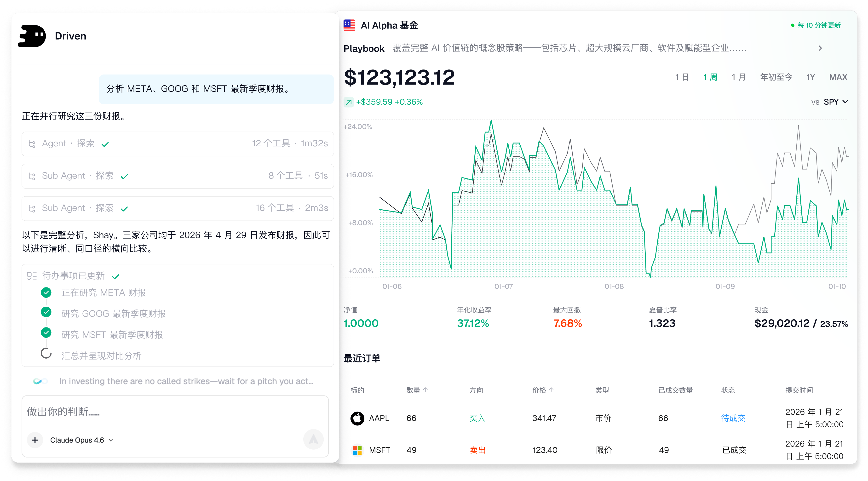Expand the Sub Agent · 探索 2m3s row

178,208
